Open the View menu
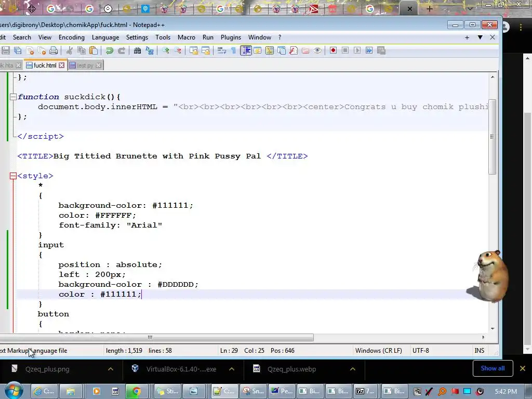Screen dimensions: 532x399 (45, 37)
